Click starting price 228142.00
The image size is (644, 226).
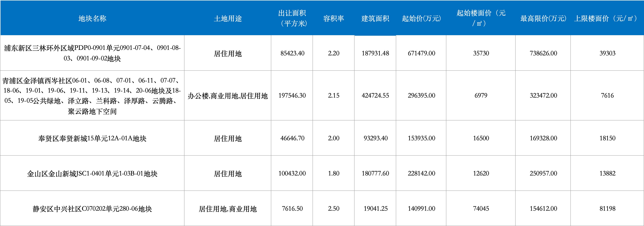pos(421,173)
